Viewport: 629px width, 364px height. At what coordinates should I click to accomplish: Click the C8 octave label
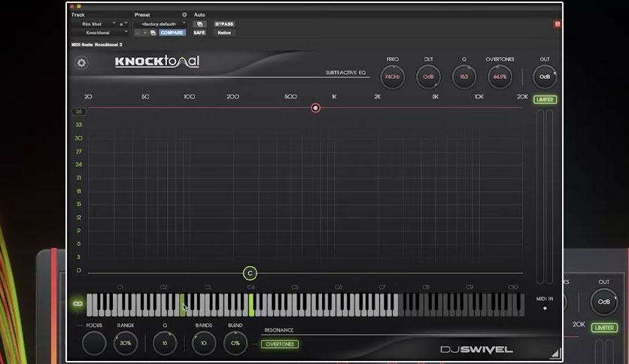click(426, 287)
